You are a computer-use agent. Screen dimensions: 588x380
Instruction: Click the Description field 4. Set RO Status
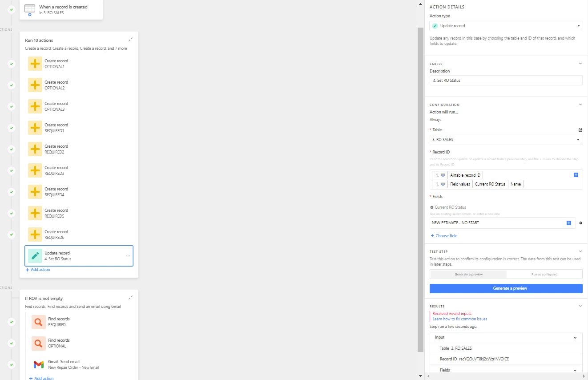[506, 81]
